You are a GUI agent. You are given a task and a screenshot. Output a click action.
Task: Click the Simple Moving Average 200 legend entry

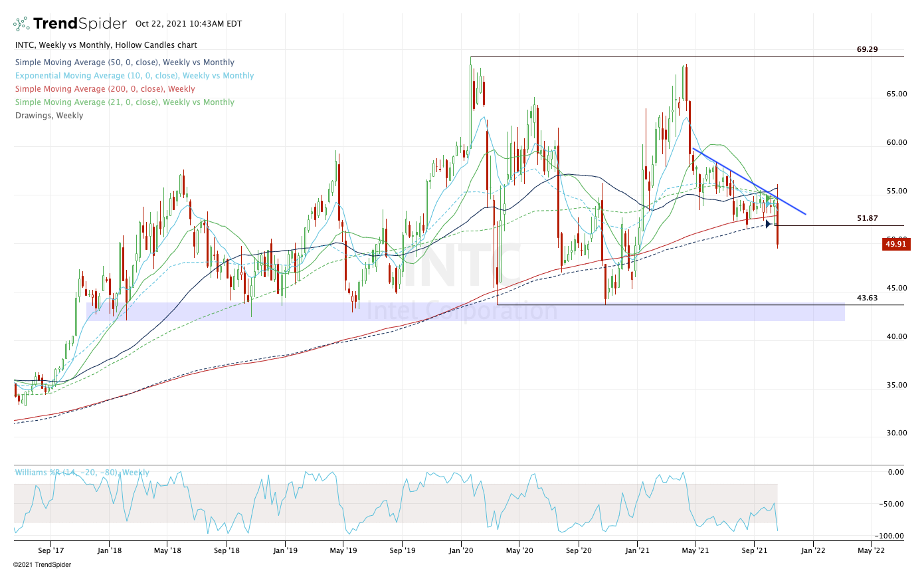tap(105, 88)
